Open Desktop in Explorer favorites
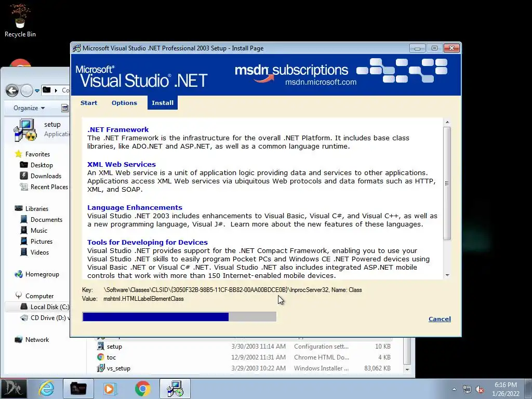This screenshot has width=532, height=399. (42, 165)
